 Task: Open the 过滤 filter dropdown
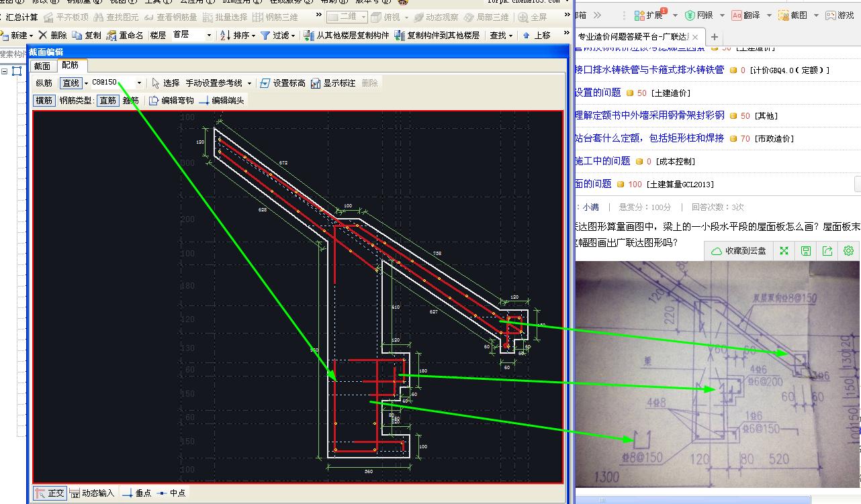click(278, 35)
